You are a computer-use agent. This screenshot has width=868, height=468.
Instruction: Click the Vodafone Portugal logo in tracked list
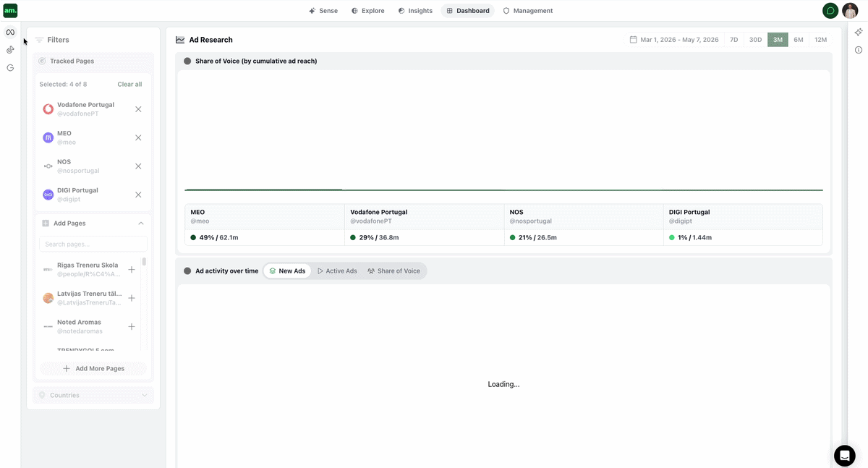(48, 109)
